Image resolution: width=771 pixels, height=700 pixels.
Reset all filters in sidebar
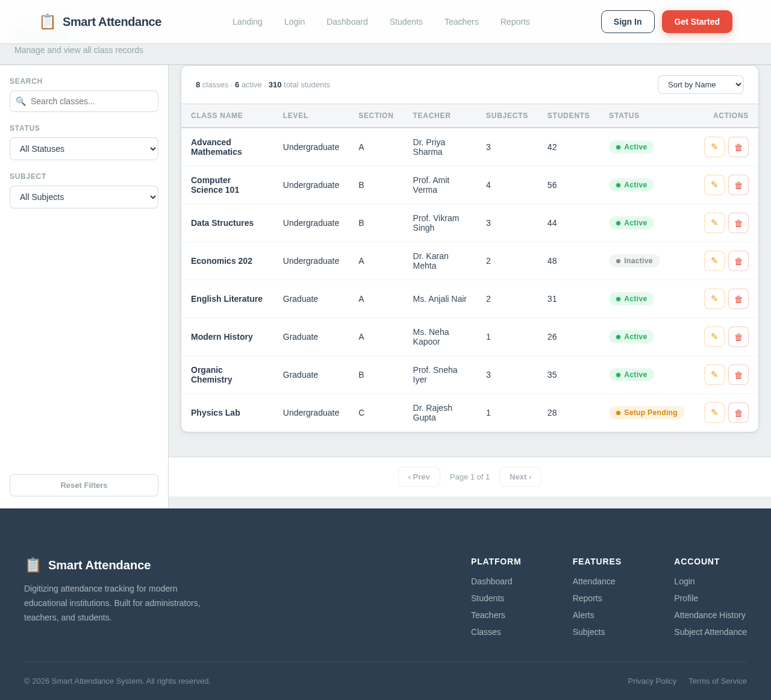pos(84,485)
